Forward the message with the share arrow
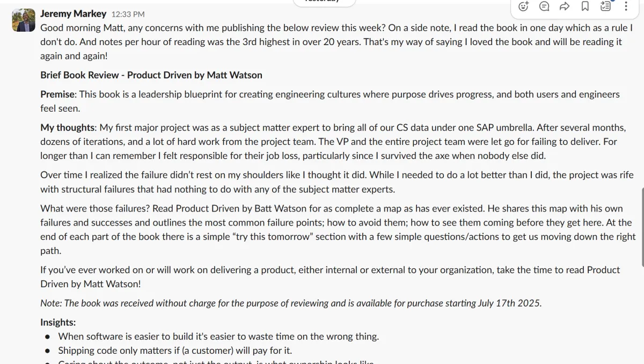 (565, 6)
